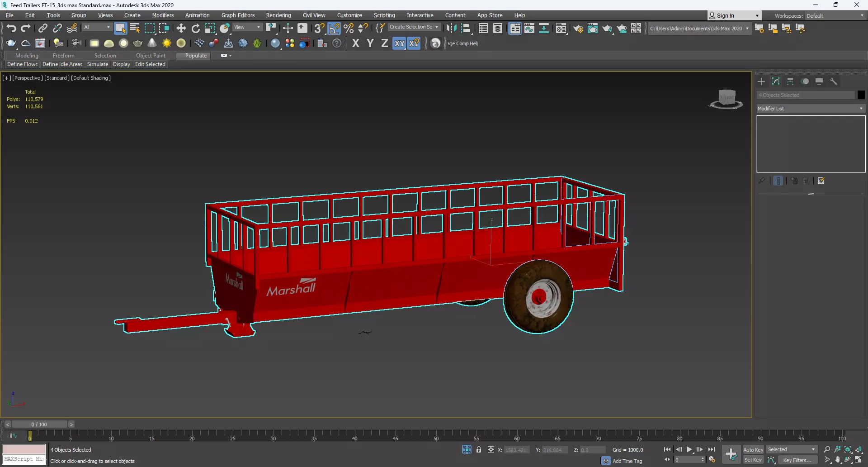
Task: Click the Play Animation button
Action: pyautogui.click(x=689, y=449)
